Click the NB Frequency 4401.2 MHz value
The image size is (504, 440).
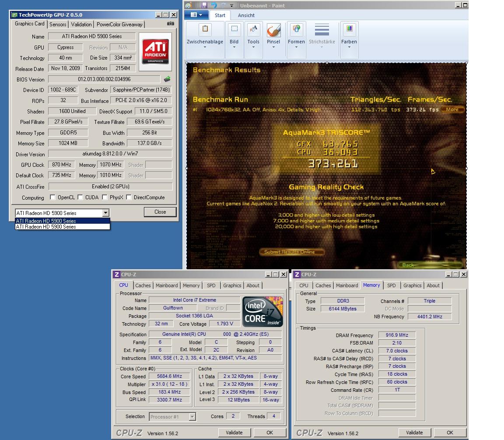(430, 317)
